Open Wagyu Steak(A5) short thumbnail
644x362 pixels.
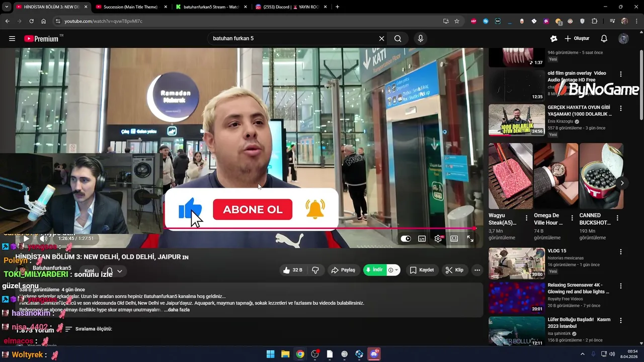click(510, 176)
